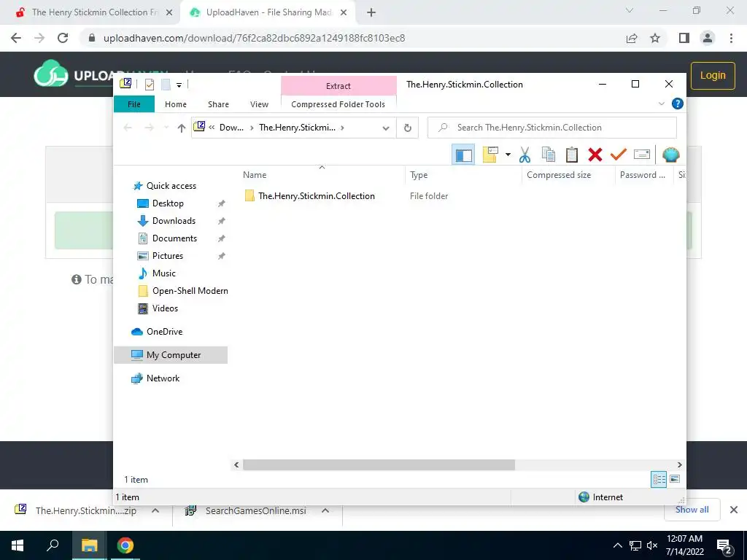Screen dimensions: 747x560
Task: Select OneDrive in the navigation pane
Action: [x=164, y=332]
